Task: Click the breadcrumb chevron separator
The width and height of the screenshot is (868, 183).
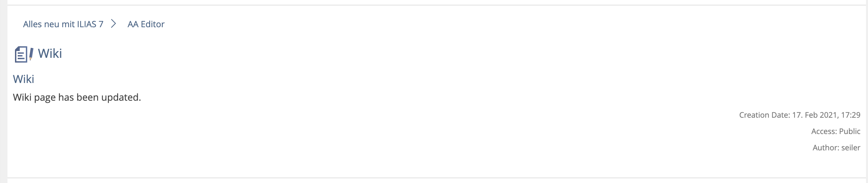Action: 114,24
